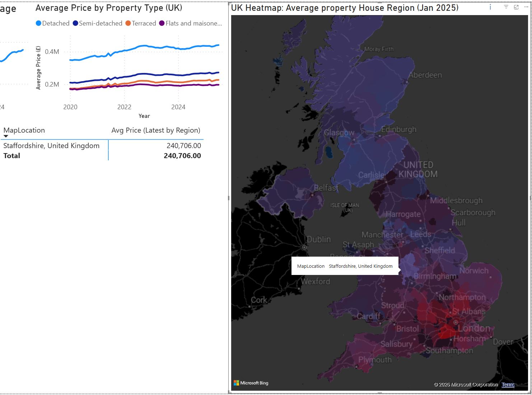
Task: Select the Total row in the table
Action: point(12,156)
